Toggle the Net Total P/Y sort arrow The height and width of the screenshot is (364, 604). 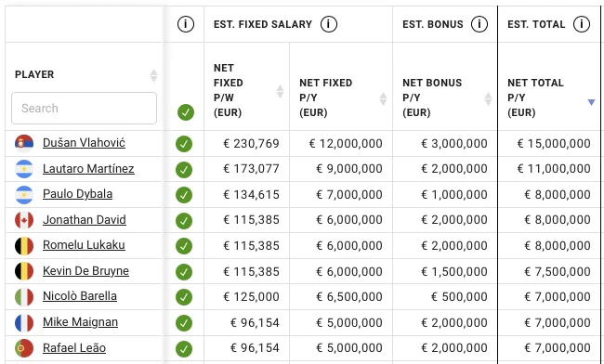(x=591, y=102)
